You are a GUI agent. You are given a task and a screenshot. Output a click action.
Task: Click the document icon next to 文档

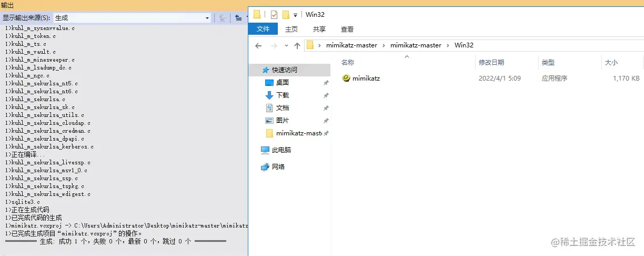(269, 107)
